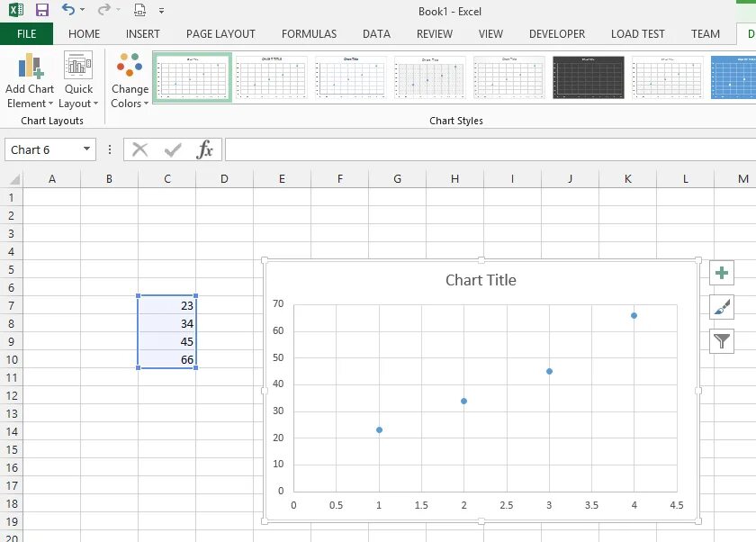This screenshot has width=756, height=542.
Task: Click the Insert Function fx icon
Action: (205, 149)
